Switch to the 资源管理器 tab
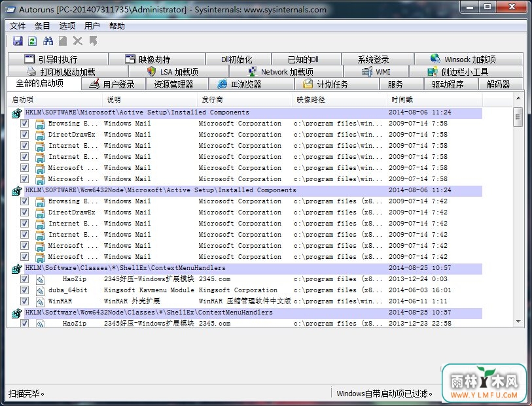This screenshot has height=406, width=532. [x=177, y=84]
